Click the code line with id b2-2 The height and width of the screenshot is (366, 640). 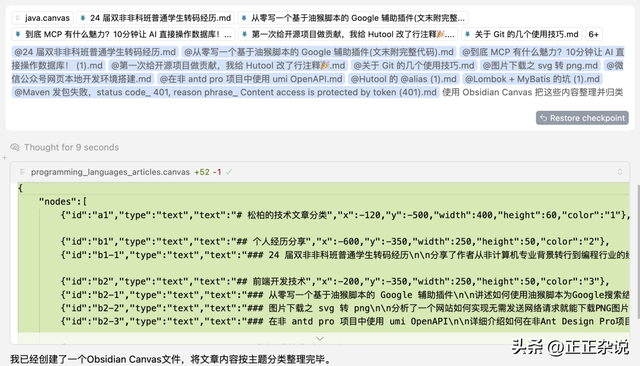click(x=345, y=308)
